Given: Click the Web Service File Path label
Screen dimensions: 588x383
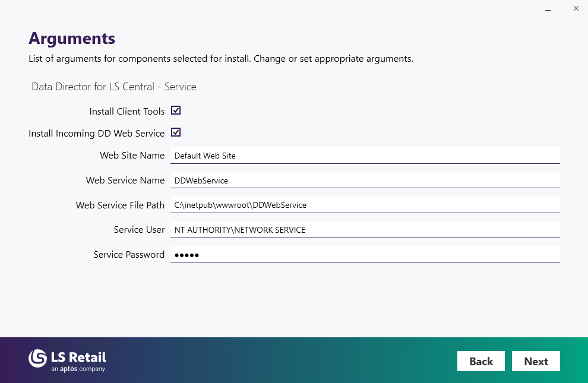Looking at the screenshot, I should 120,205.
